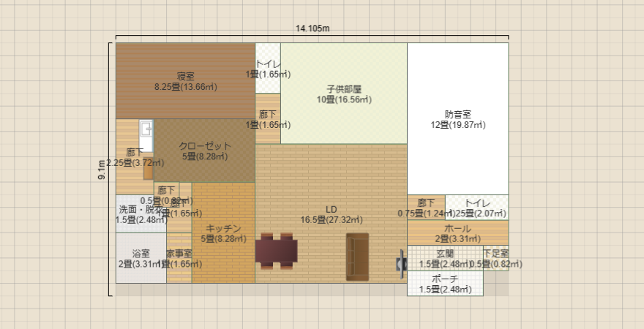Select the 下足室 0.5畳 room
The image size is (644, 329).
[495, 258]
